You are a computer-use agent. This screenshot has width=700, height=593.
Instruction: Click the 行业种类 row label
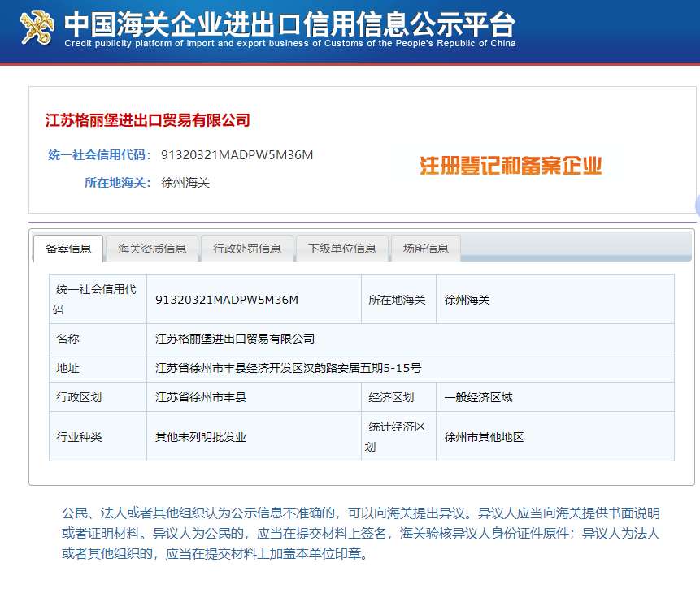click(x=79, y=437)
